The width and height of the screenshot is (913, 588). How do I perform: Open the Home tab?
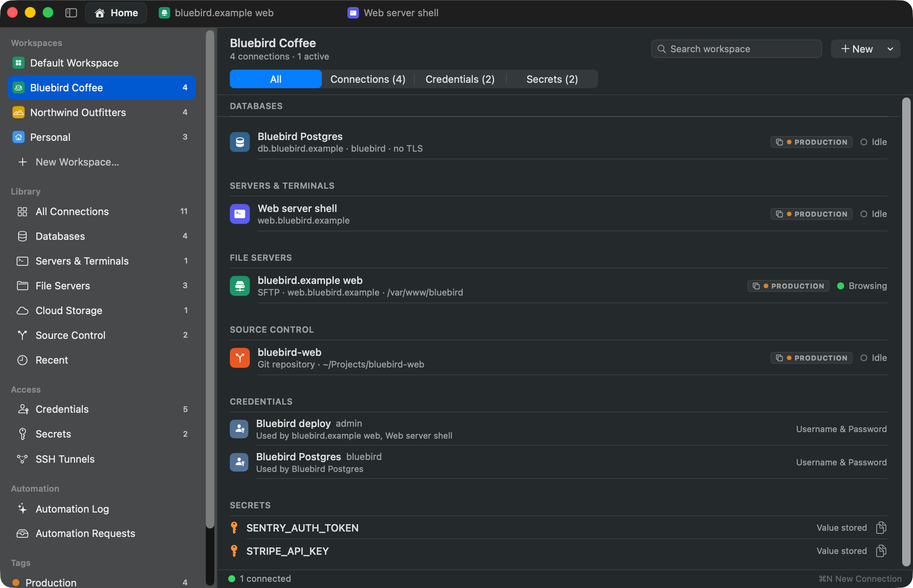pyautogui.click(x=116, y=13)
